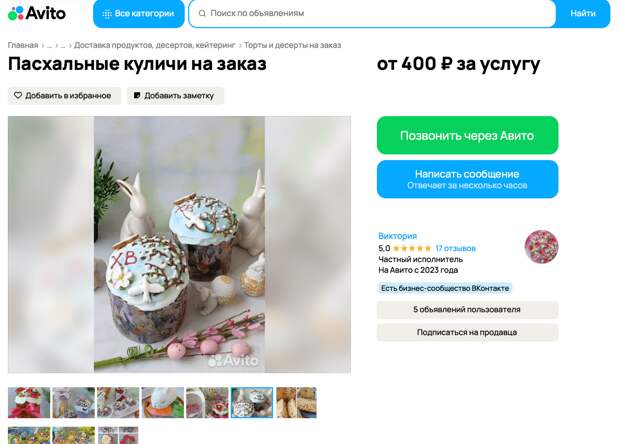
Task: Click the note icon beside Добавить заметку
Action: tap(137, 95)
